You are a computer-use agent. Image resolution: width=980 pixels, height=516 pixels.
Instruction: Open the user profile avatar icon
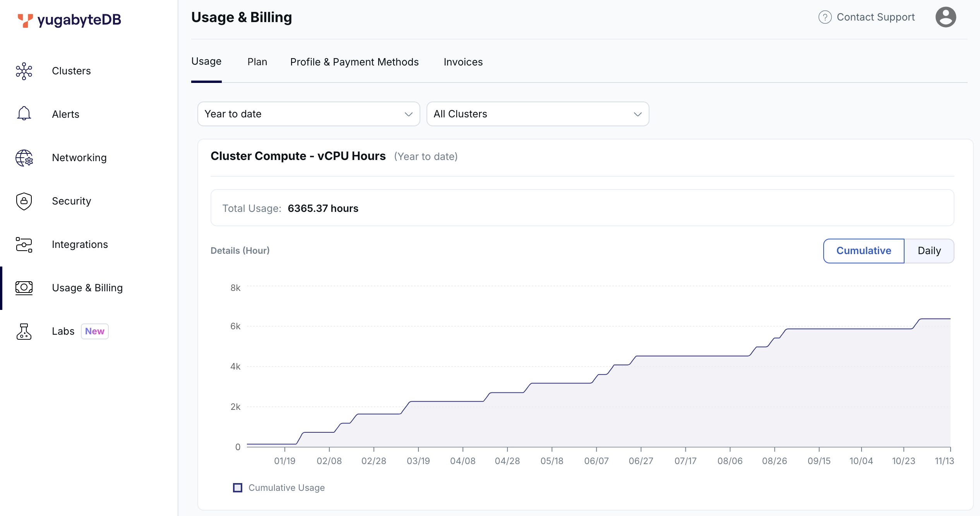[946, 17]
